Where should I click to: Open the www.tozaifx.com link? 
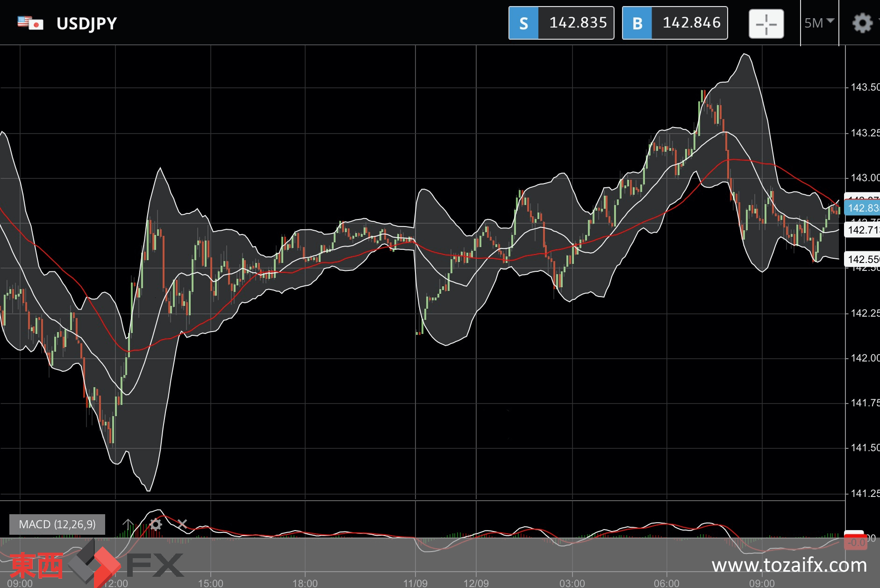click(x=789, y=565)
